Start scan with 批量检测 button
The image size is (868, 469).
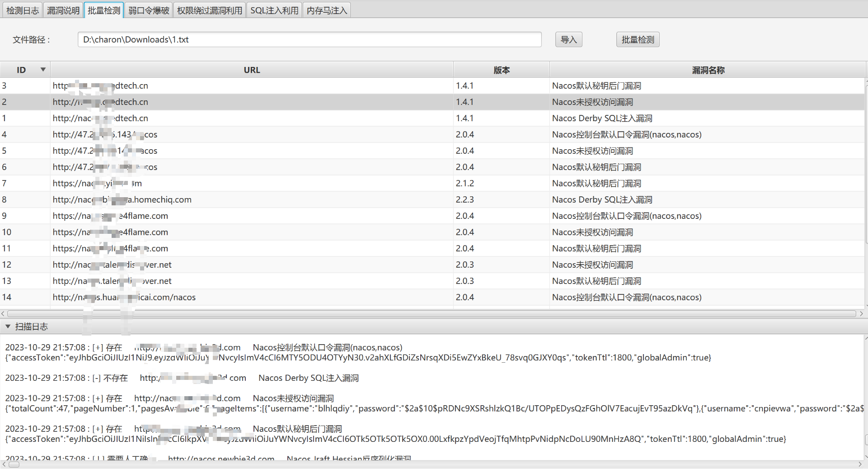pos(638,39)
